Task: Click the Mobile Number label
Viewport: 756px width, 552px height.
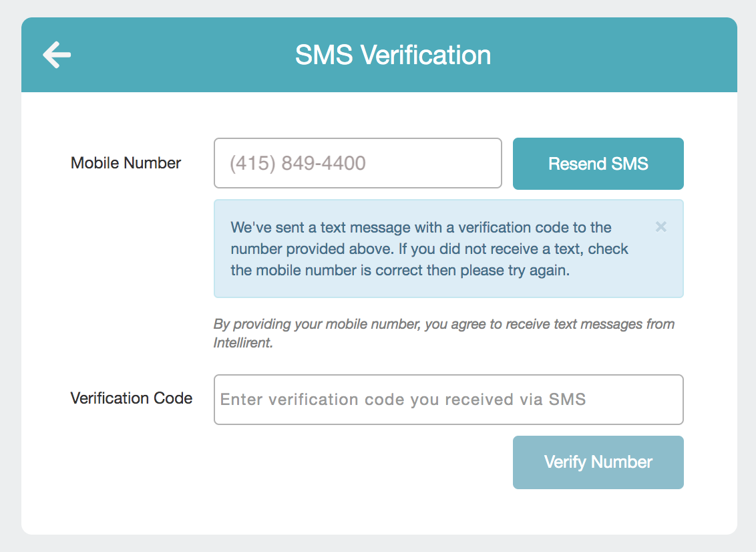Action: pyautogui.click(x=126, y=163)
